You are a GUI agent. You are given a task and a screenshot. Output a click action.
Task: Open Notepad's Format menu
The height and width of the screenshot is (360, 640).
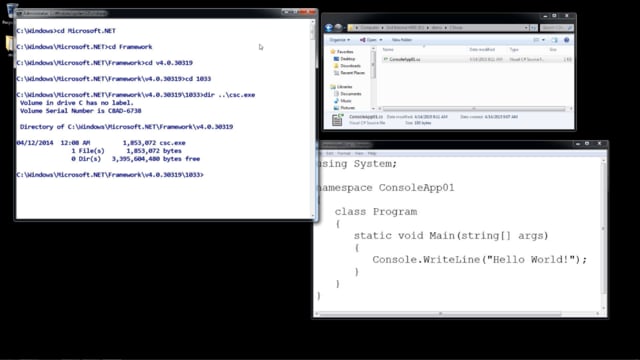coord(344,153)
